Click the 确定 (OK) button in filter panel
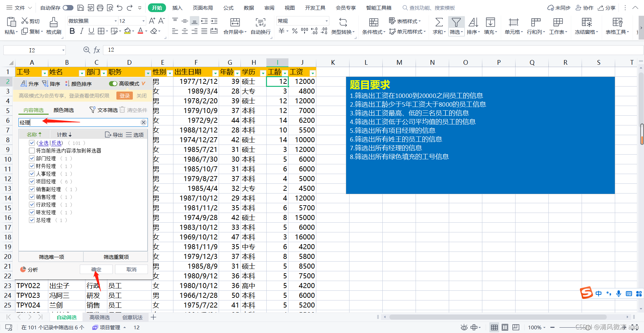This screenshot has height=333, width=644. (96, 269)
